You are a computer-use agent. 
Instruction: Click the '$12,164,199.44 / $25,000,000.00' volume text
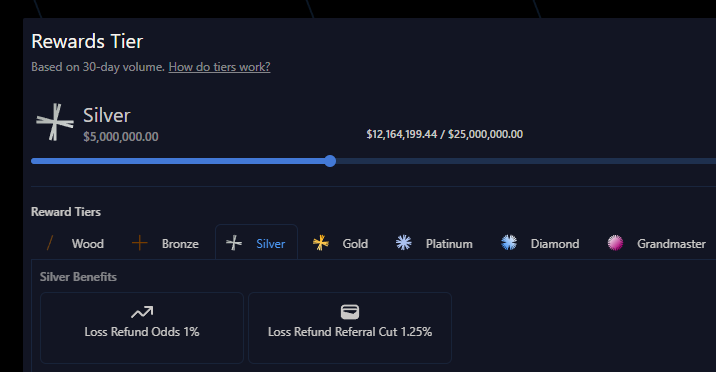pyautogui.click(x=444, y=134)
